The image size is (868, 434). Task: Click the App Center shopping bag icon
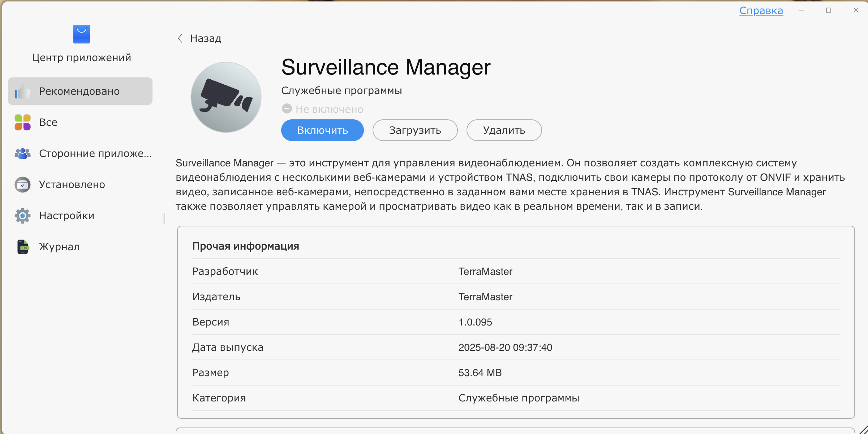[81, 34]
